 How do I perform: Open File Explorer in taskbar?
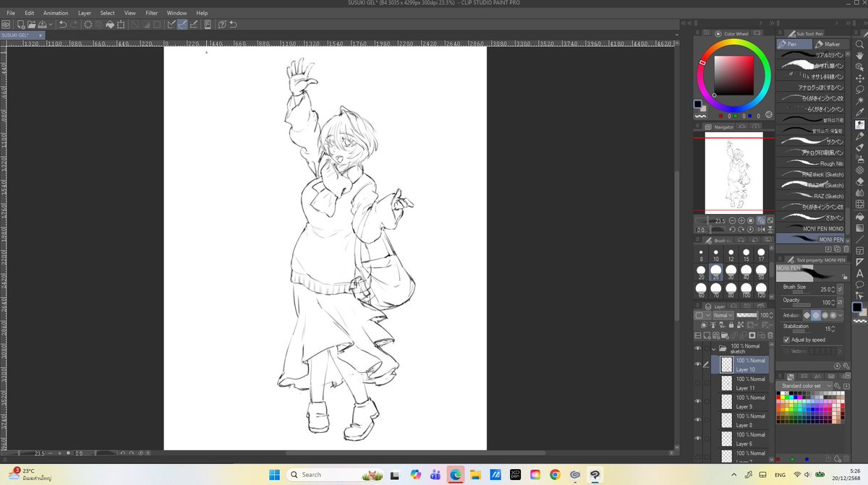[475, 474]
